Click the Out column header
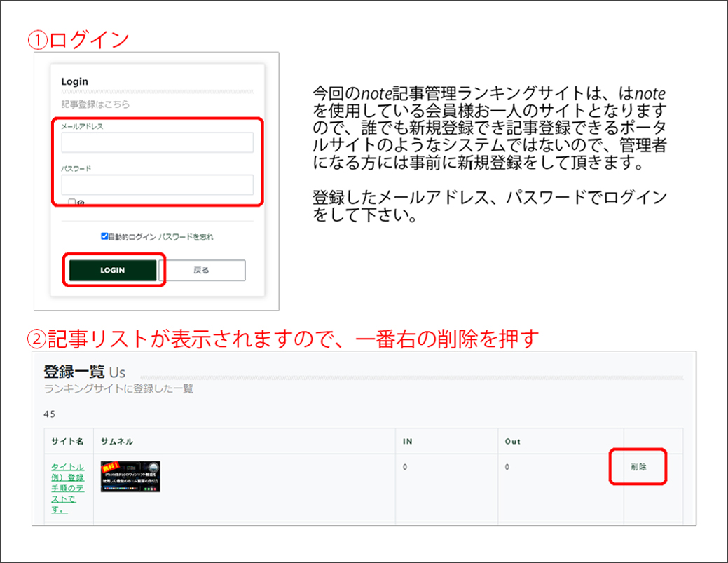This screenshot has height=563, width=728. pyautogui.click(x=513, y=442)
